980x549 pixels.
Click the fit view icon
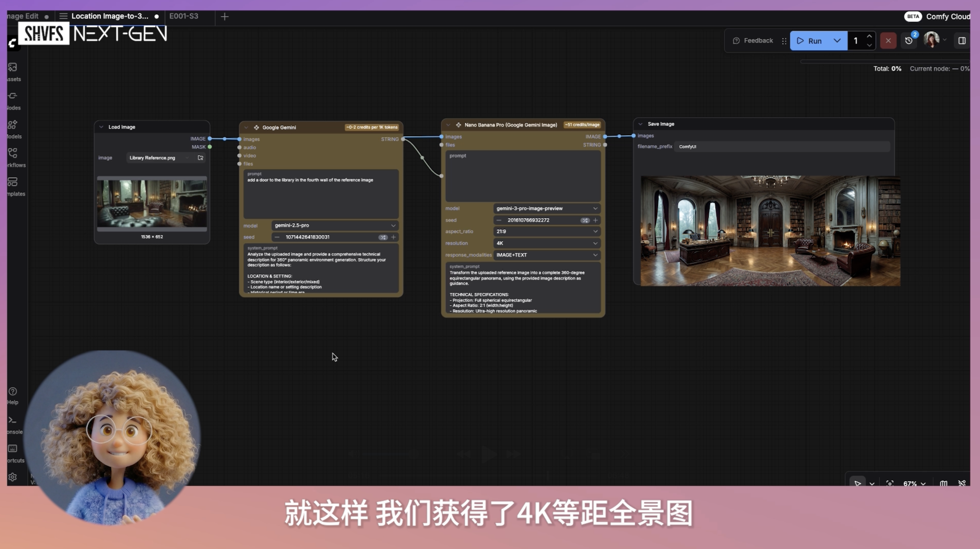click(x=889, y=483)
